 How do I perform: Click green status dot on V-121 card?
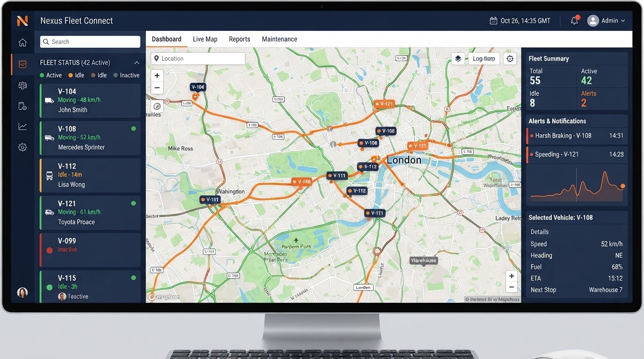tap(133, 203)
